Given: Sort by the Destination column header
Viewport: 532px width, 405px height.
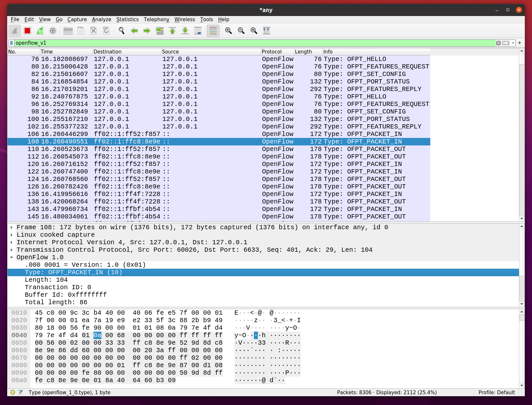Looking at the screenshot, I should pyautogui.click(x=127, y=52).
